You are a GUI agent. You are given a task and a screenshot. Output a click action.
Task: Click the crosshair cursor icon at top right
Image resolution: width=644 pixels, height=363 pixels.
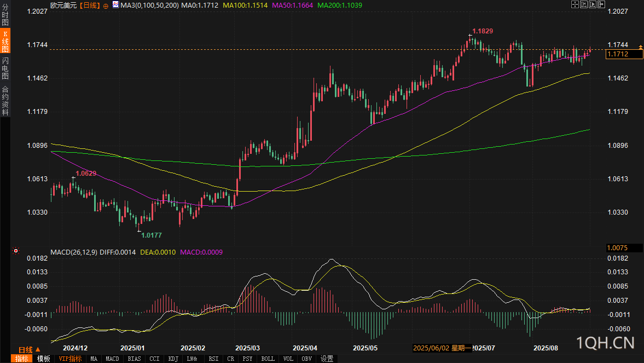[x=575, y=4]
